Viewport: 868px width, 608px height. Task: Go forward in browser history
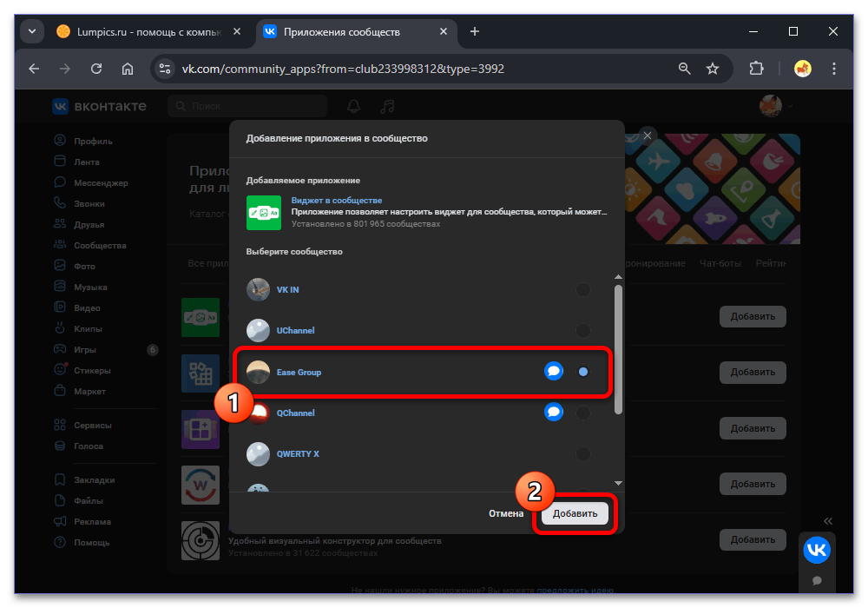pos(65,69)
